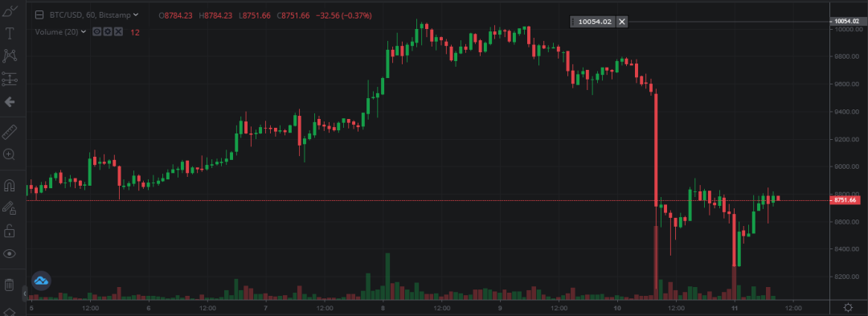Collapse the legend with minus box
The image size is (868, 316).
point(39,15)
